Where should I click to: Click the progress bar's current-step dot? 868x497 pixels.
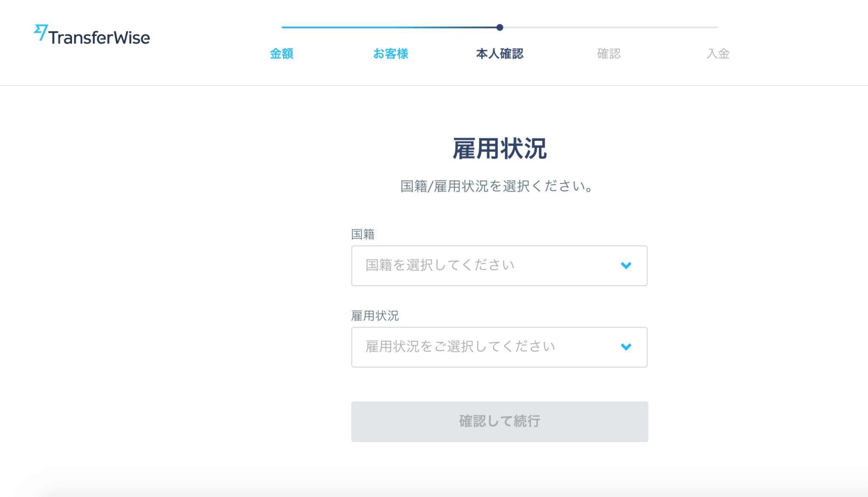(500, 28)
